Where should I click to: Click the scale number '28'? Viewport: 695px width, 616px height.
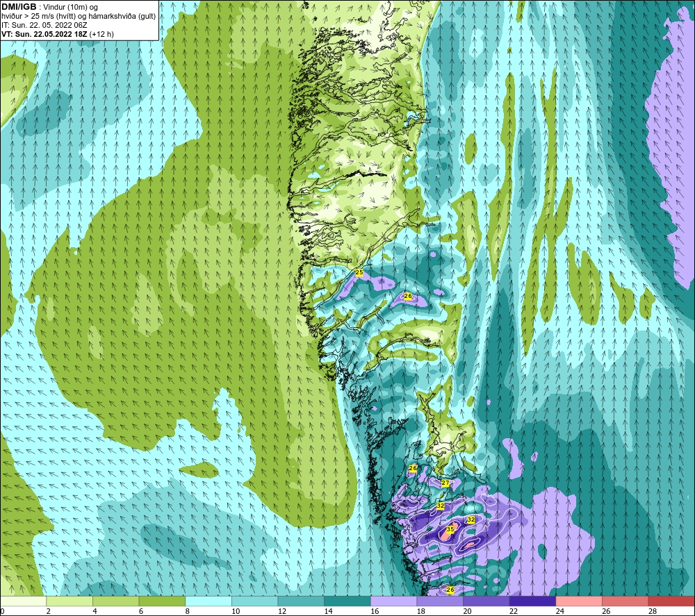tap(653, 611)
